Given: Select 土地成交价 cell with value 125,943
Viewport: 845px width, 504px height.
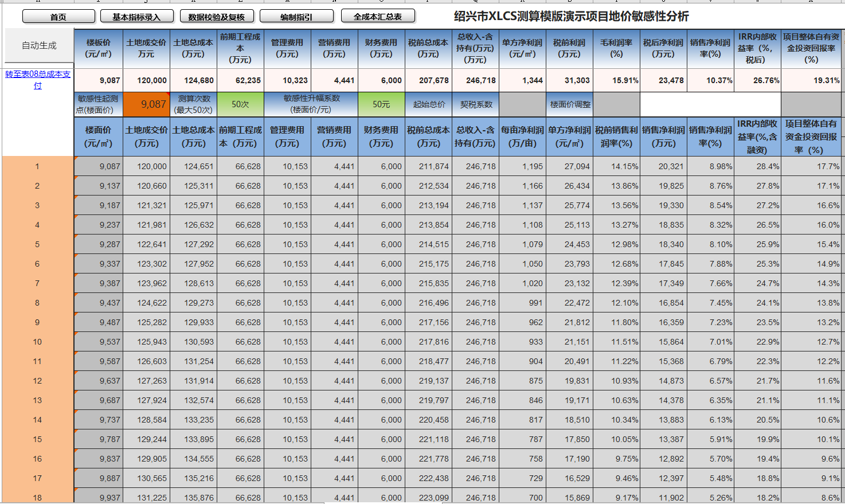Looking at the screenshot, I should (x=147, y=342).
